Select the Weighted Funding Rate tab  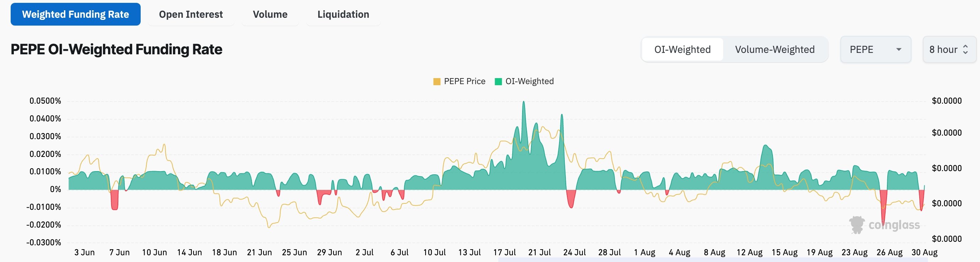(75, 15)
